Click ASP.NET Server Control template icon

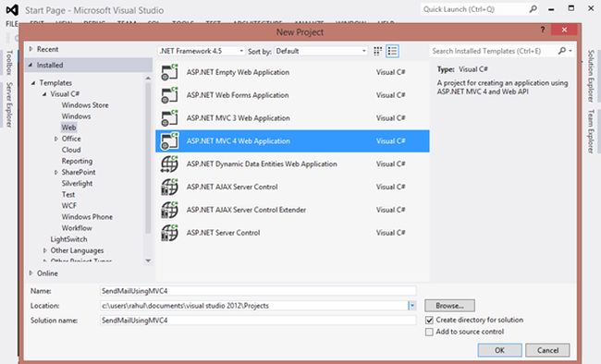click(170, 233)
